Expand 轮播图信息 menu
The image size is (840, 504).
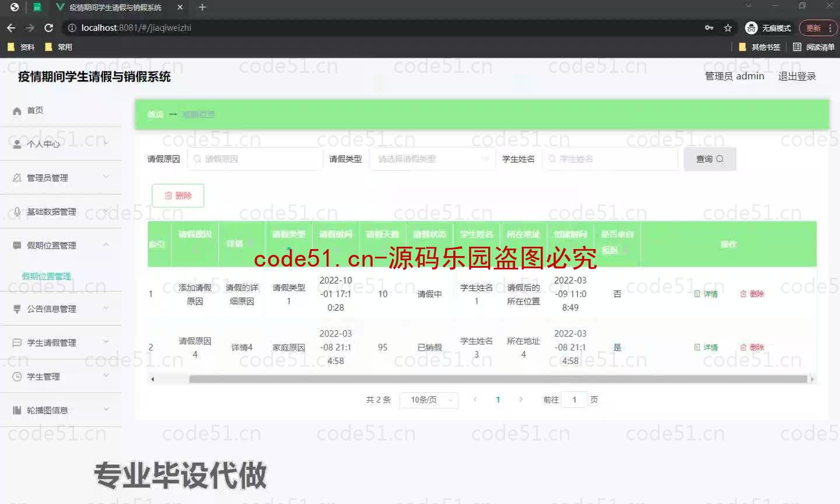pos(61,410)
